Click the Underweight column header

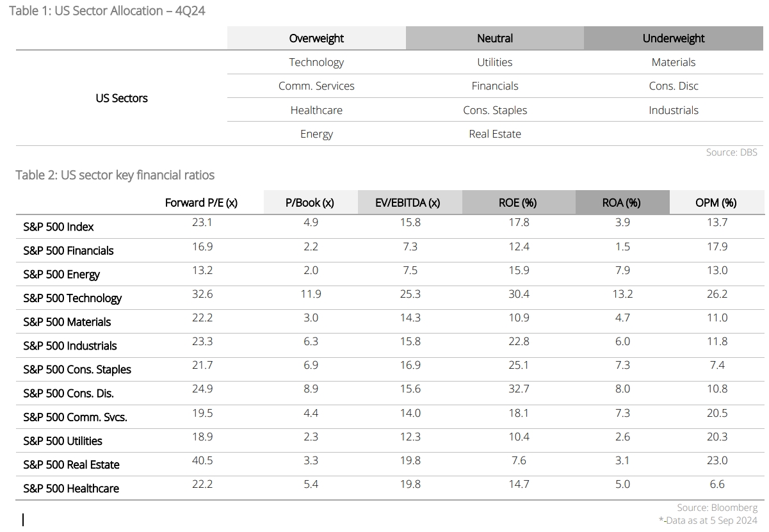[x=674, y=38]
